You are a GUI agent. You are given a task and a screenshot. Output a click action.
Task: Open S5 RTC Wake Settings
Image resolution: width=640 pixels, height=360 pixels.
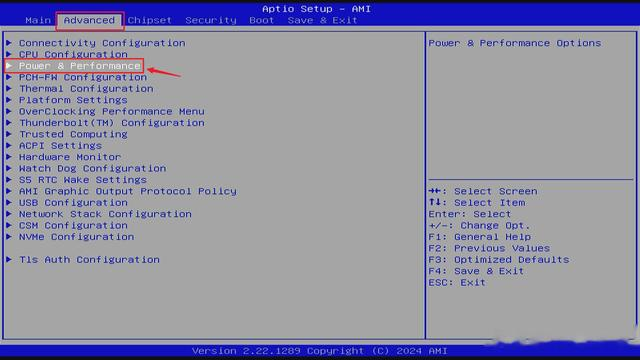point(83,180)
